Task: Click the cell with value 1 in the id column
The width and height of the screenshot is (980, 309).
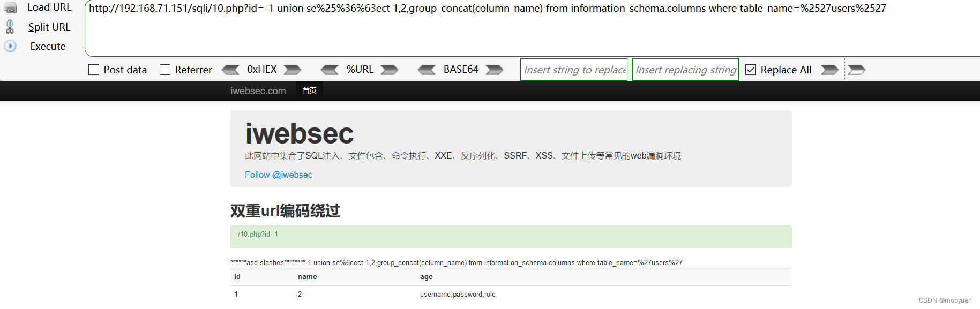Action: (x=236, y=295)
